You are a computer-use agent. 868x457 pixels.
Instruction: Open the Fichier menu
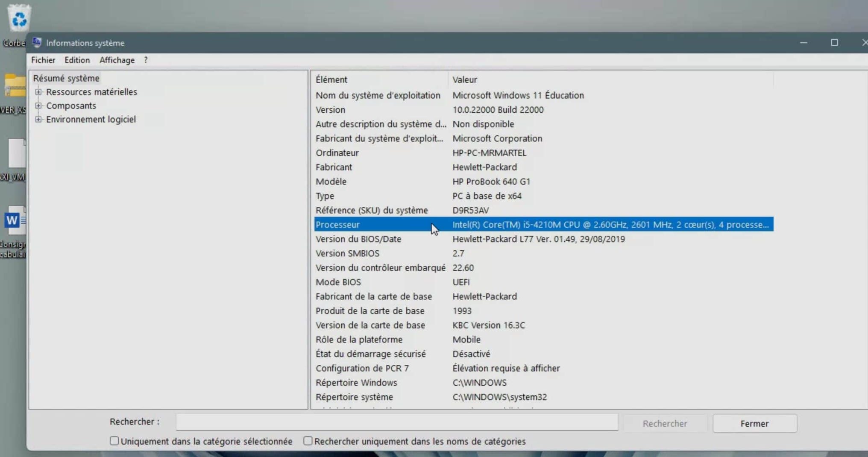point(43,60)
